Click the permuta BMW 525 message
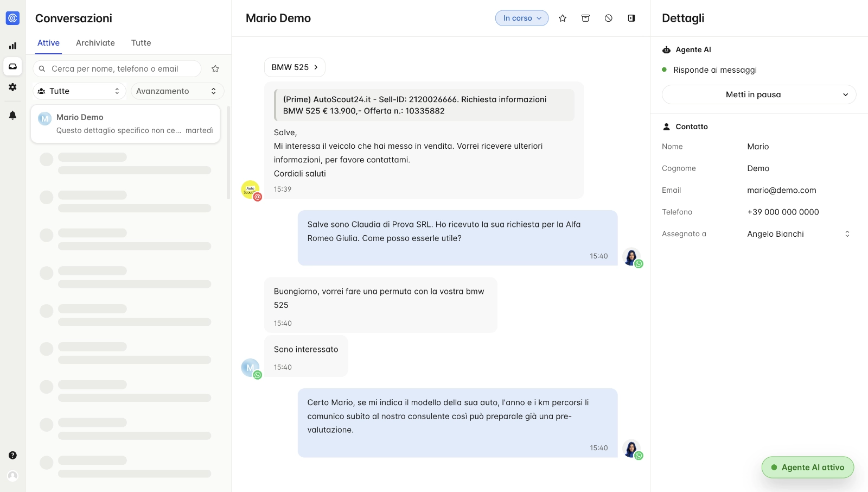Image resolution: width=868 pixels, height=492 pixels. point(381,305)
